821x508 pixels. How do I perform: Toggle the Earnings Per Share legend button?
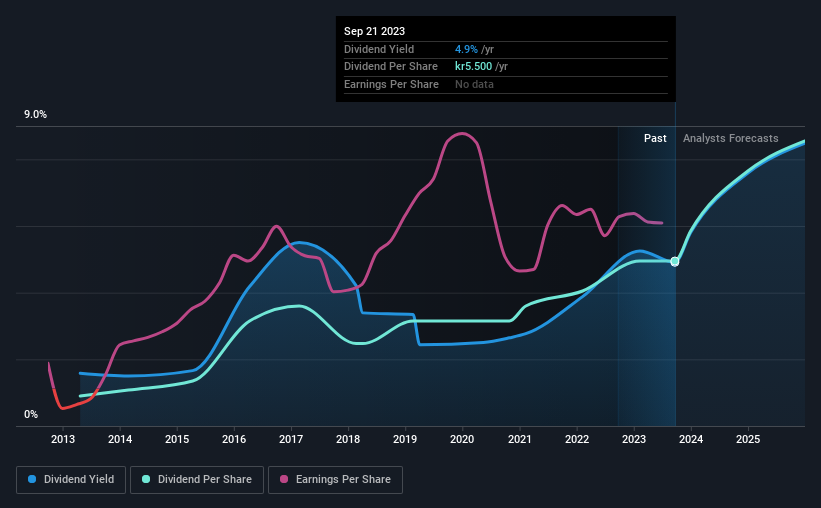point(335,480)
